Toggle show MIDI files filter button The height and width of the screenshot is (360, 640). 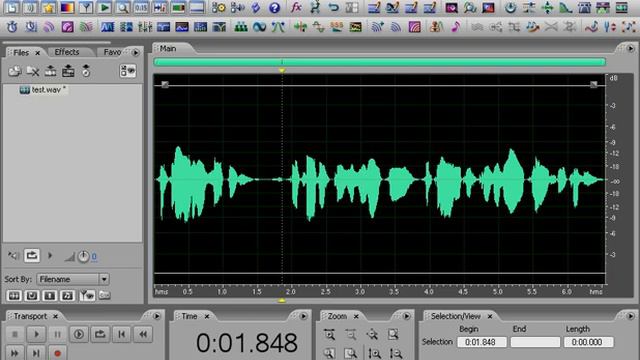[x=67, y=295]
